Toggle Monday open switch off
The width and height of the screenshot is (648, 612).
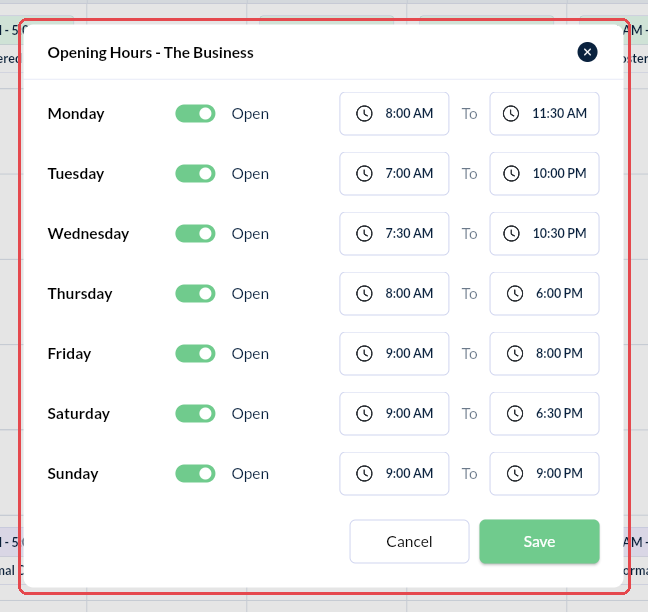(195, 114)
